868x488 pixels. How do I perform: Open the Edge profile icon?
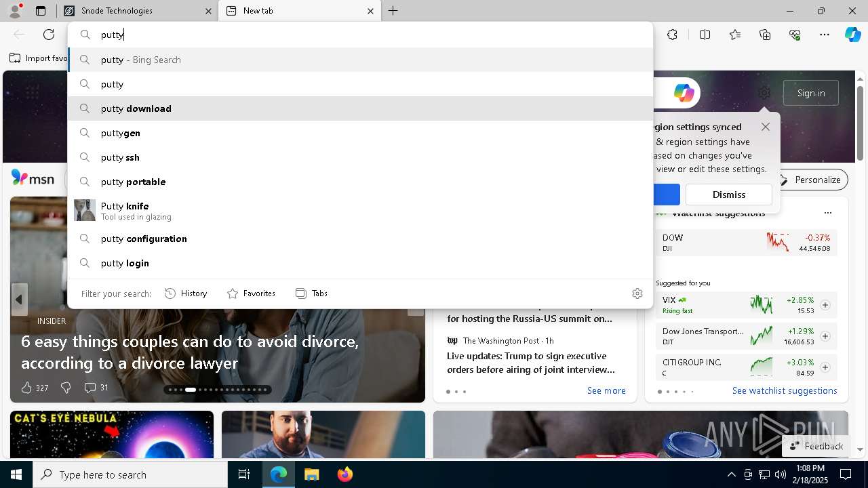click(x=15, y=11)
